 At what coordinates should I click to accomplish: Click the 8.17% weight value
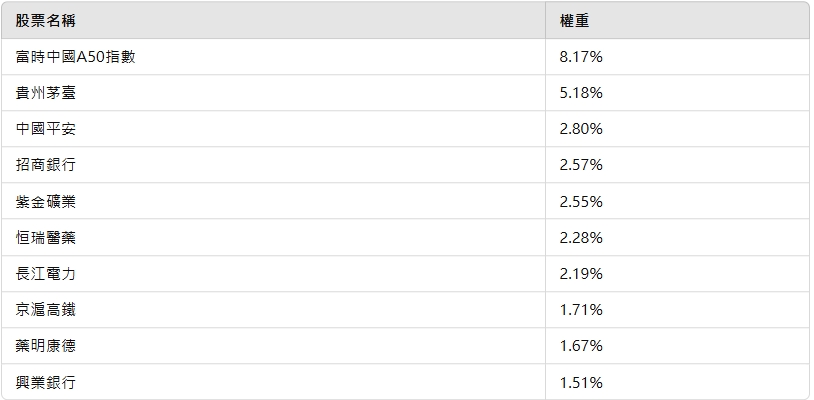coord(581,57)
